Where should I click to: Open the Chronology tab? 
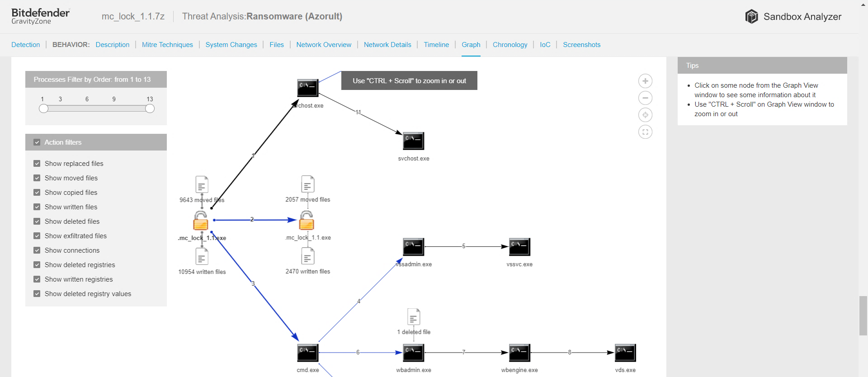[510, 45]
